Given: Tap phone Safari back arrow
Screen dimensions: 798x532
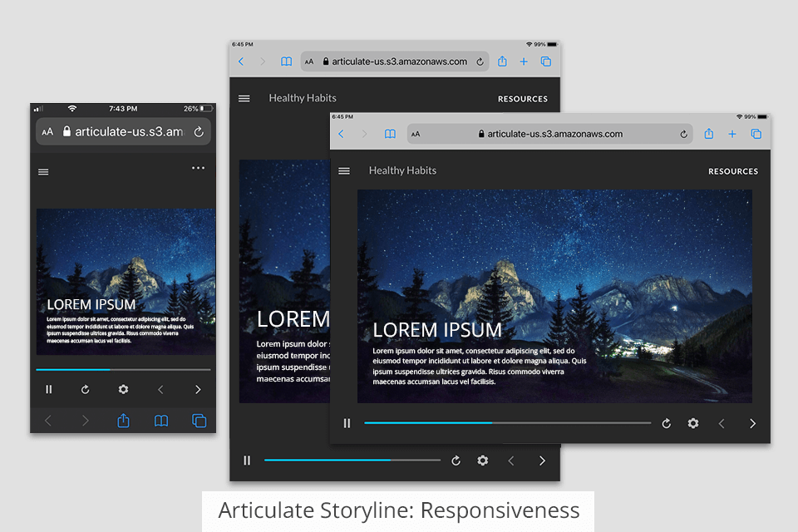Looking at the screenshot, I should [x=48, y=421].
